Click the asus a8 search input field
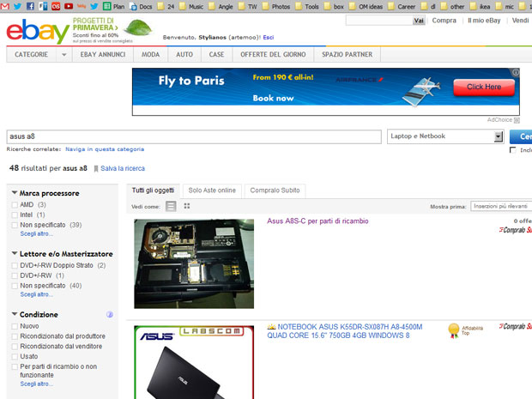 (194, 136)
